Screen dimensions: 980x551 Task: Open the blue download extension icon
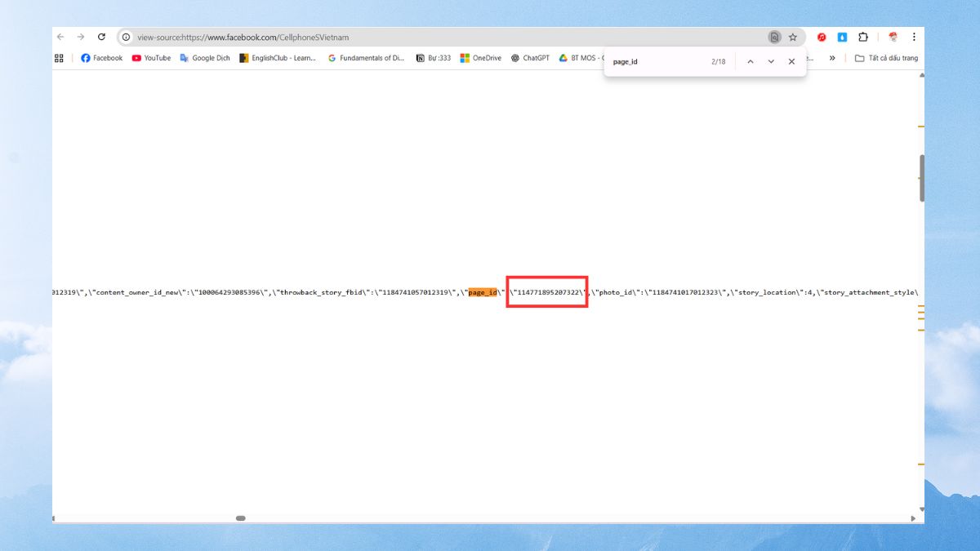842,37
